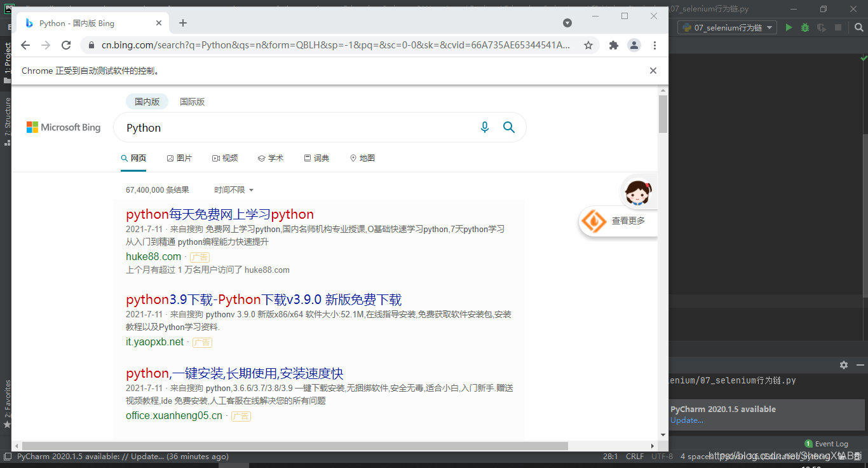This screenshot has width=868, height=468.
Task: Click PyCharm inspection green checkmark
Action: click(x=864, y=59)
